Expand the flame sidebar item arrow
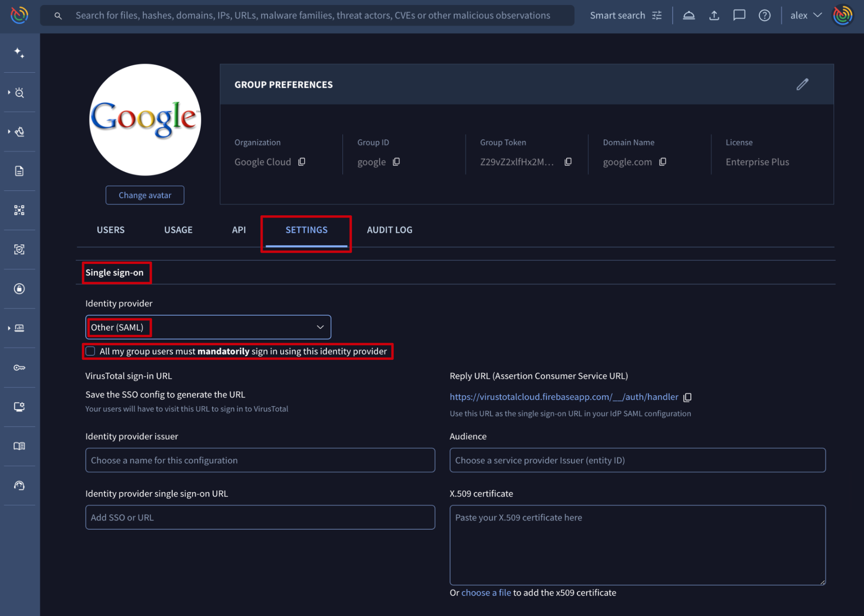This screenshot has height=616, width=864. [x=9, y=132]
